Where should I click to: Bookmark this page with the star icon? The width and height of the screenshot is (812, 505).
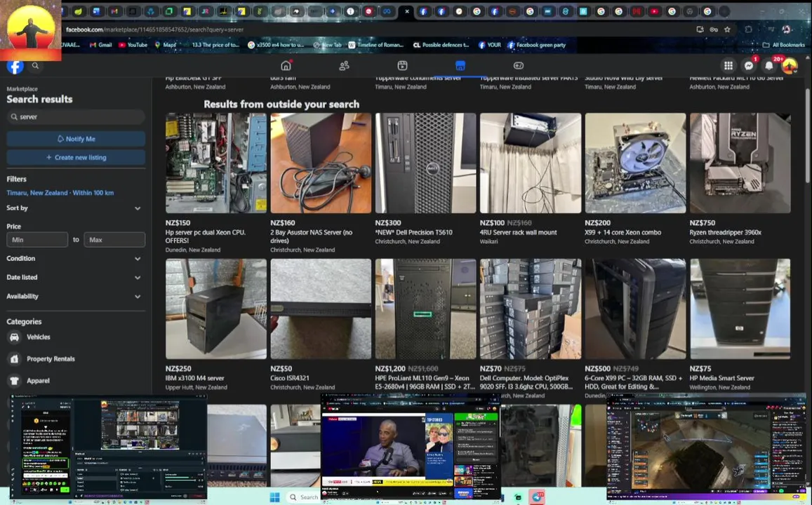727,29
